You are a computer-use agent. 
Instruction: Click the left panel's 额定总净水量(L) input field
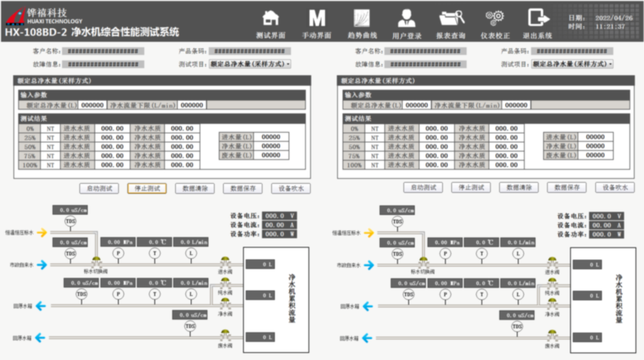(x=92, y=105)
